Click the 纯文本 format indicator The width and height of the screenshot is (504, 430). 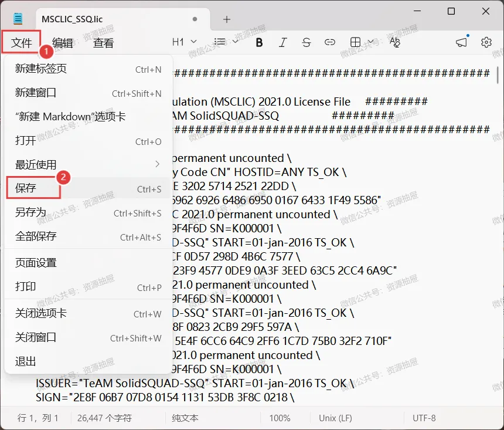[185, 418]
